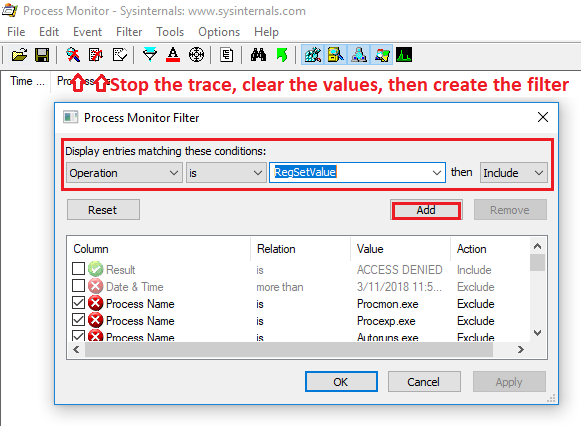Open the Edit menu

click(49, 32)
